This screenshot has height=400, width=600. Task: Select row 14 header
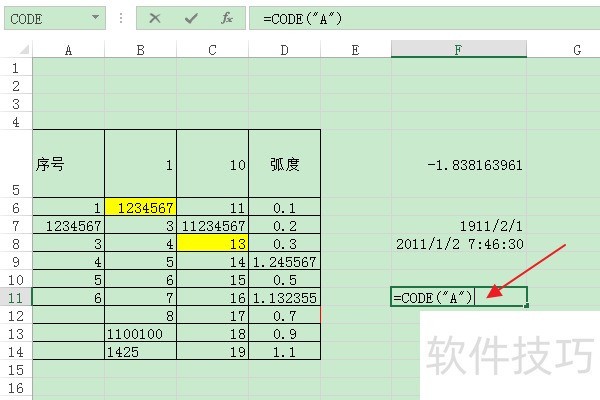[16, 351]
